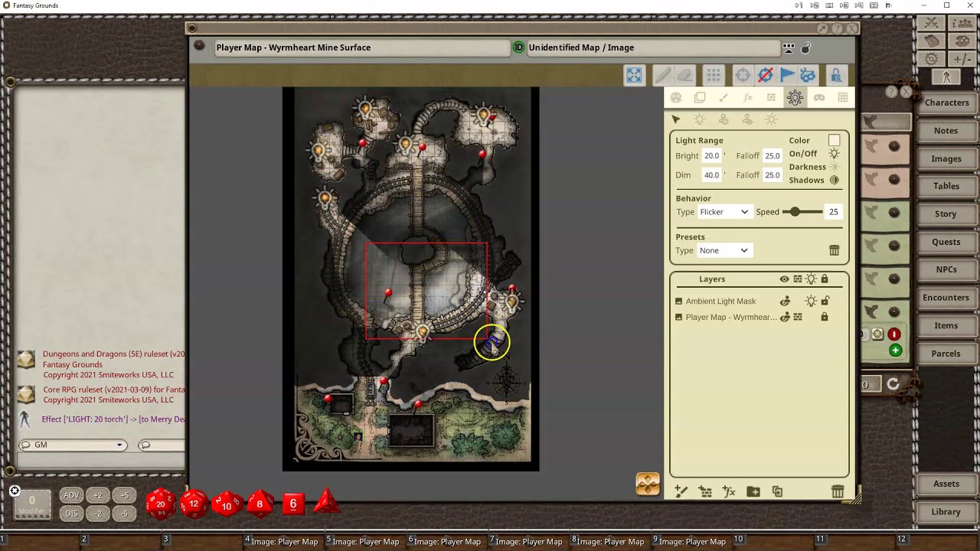Image resolution: width=980 pixels, height=551 pixels.
Task: Select the Ambient Light Mask layer
Action: (x=720, y=302)
